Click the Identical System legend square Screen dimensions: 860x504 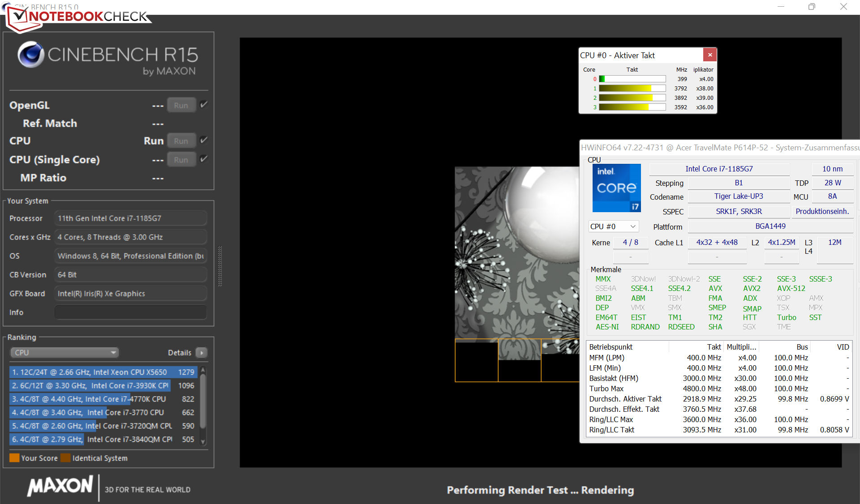(x=65, y=458)
